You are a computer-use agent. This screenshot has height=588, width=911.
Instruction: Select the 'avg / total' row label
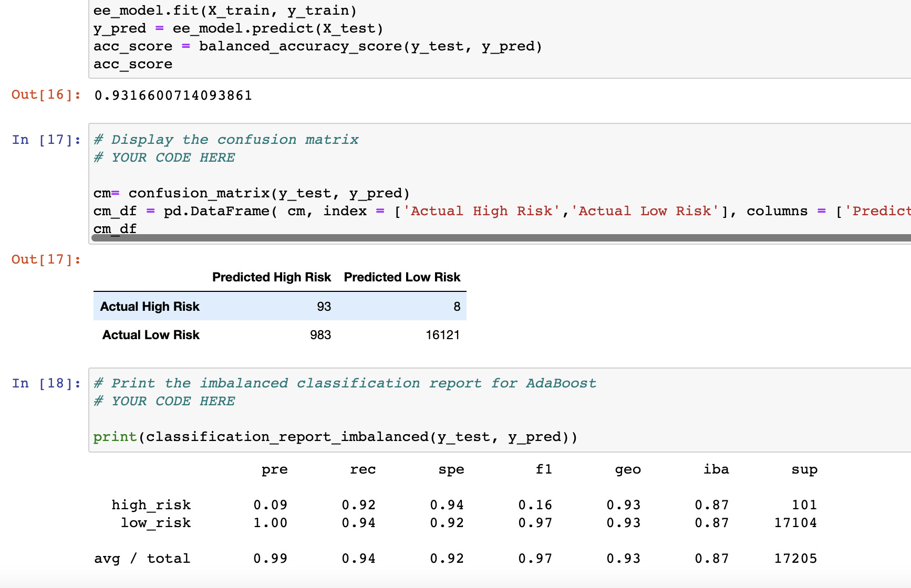click(x=142, y=559)
